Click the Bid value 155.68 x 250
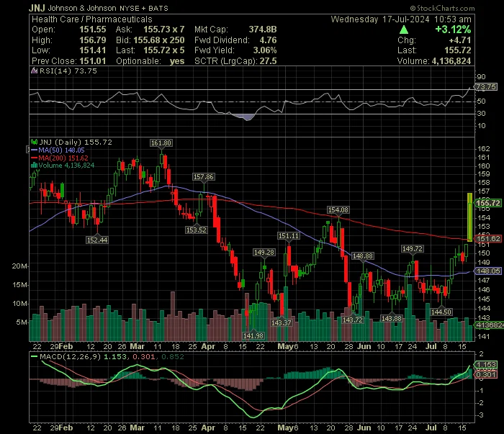 click(159, 40)
